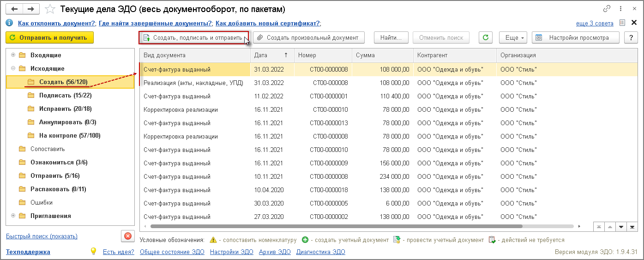644x260 pixels.
Task: Open the Настройки ЭДО link
Action: tap(231, 252)
